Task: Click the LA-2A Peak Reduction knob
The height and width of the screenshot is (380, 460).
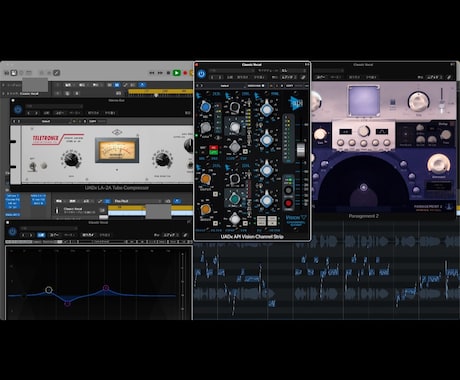Action: click(x=162, y=159)
